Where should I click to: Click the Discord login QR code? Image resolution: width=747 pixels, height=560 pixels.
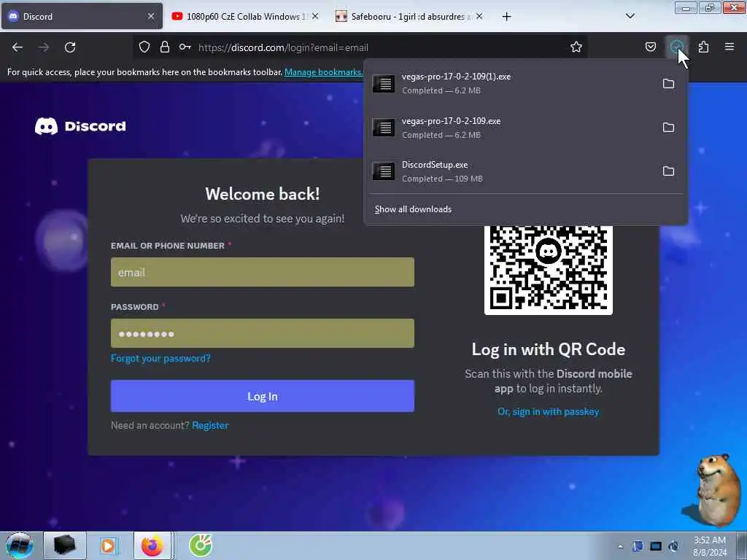click(549, 270)
